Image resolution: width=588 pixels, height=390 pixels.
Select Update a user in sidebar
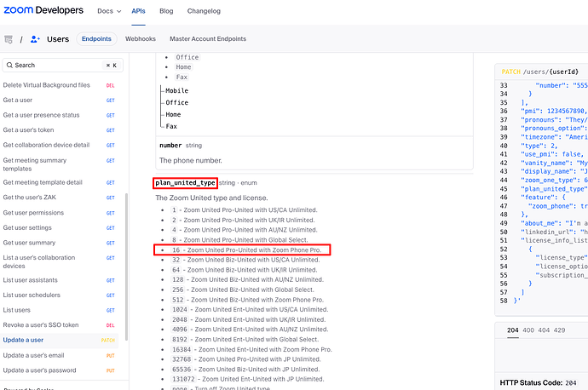point(60,340)
